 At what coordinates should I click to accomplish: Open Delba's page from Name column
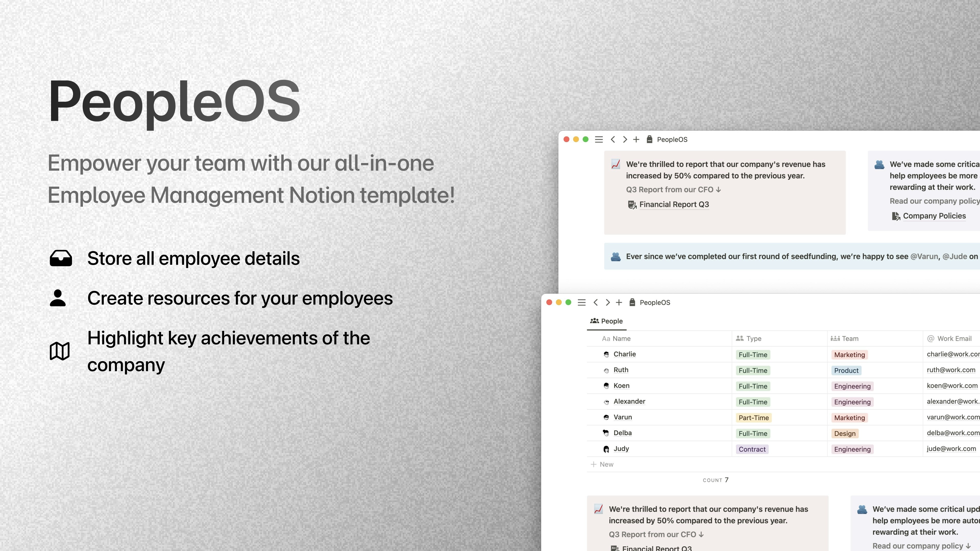pyautogui.click(x=622, y=433)
